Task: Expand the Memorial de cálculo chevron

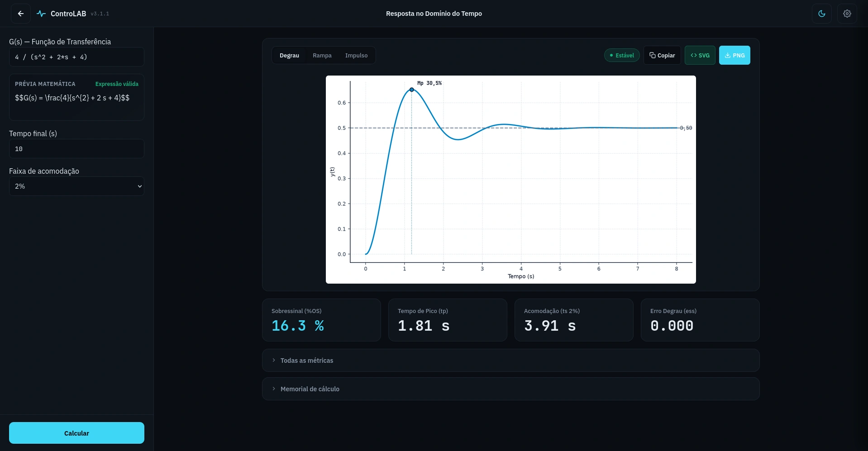Action: click(x=274, y=389)
